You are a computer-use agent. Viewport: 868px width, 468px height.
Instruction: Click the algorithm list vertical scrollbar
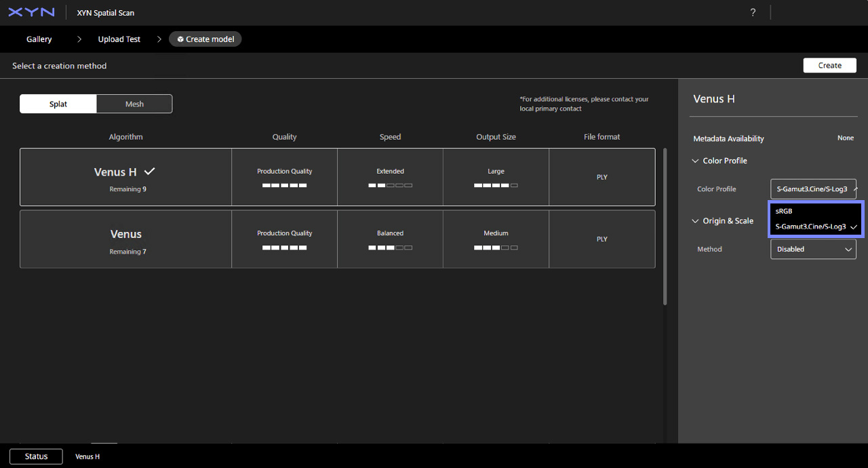pos(665,227)
